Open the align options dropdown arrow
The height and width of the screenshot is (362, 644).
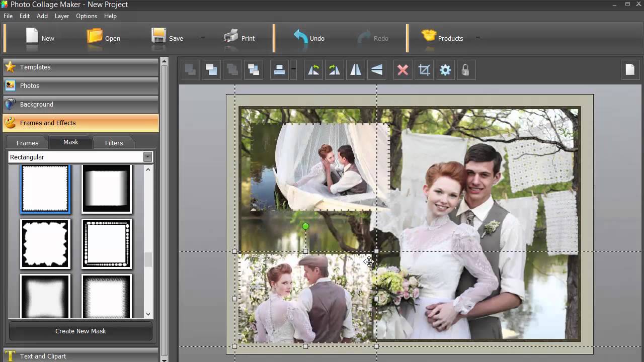(293, 70)
